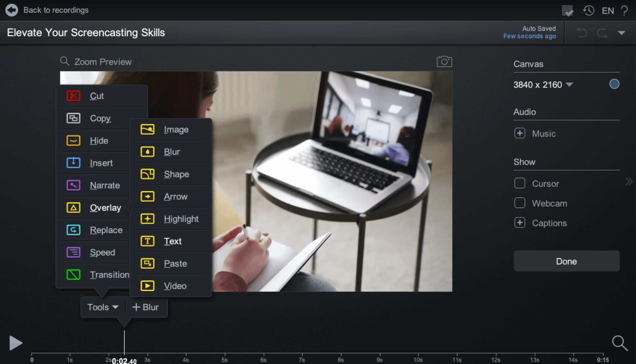The width and height of the screenshot is (636, 364).
Task: Click the canvas resolution color indicator
Action: pyautogui.click(x=614, y=84)
